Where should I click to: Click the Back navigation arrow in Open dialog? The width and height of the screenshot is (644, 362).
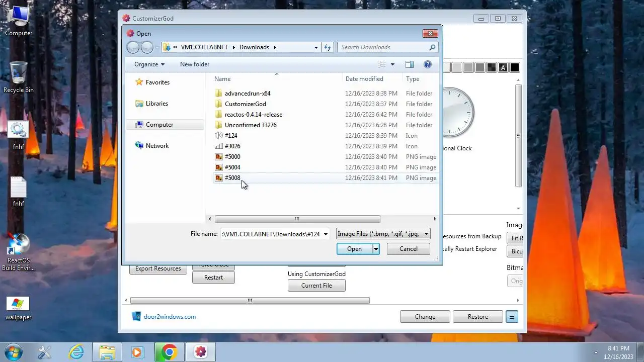[133, 47]
